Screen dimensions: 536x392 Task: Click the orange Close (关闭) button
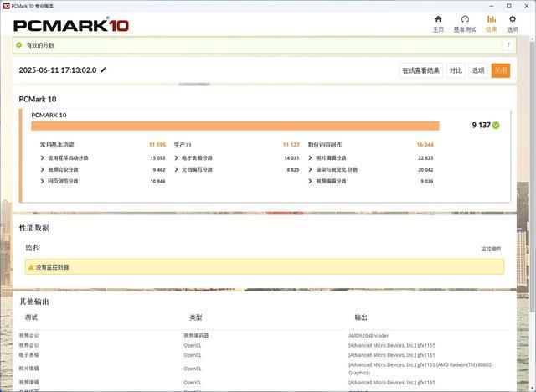tap(501, 70)
